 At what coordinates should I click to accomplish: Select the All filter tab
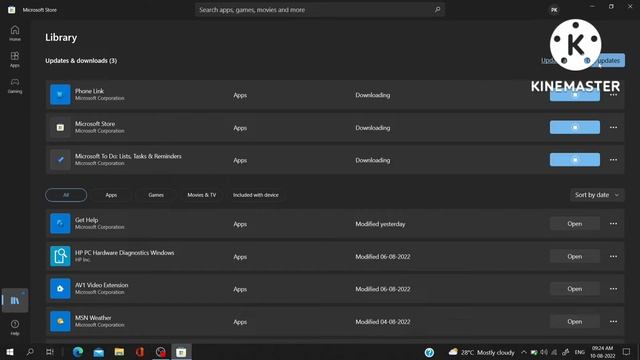(66, 195)
